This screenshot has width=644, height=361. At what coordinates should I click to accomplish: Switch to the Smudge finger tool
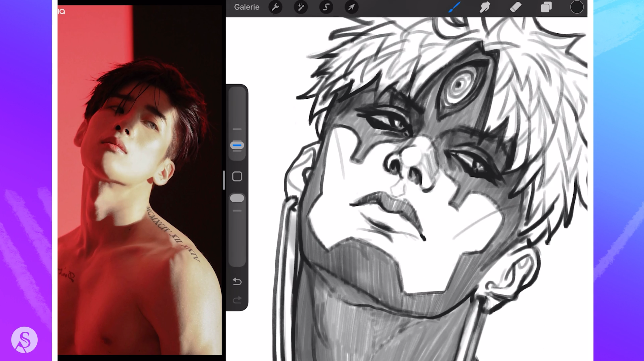coord(485,7)
